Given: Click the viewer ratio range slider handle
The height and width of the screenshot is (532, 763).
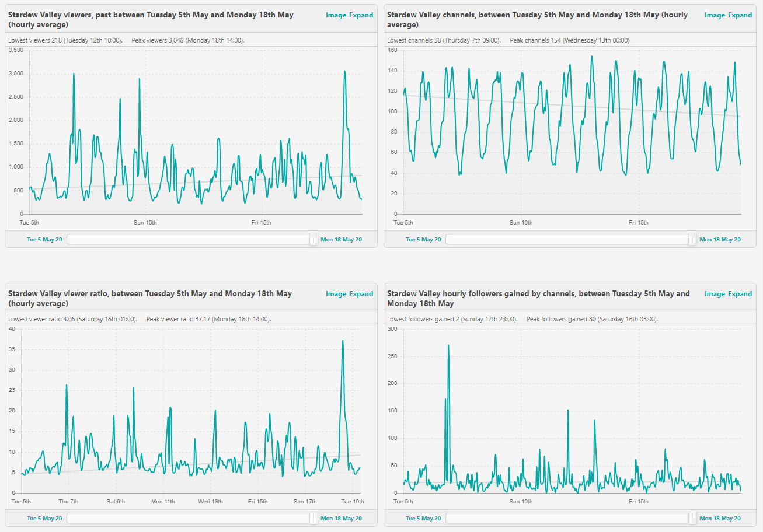Looking at the screenshot, I should 313,518.
